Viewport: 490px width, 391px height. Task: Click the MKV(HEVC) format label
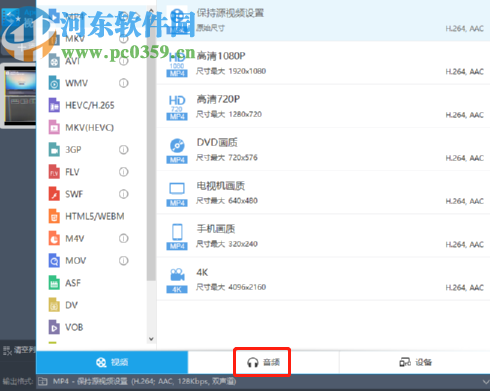[89, 127]
